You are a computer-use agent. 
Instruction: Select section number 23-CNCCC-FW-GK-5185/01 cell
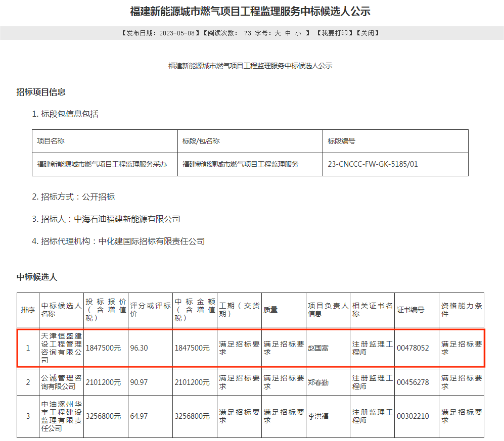[373, 164]
